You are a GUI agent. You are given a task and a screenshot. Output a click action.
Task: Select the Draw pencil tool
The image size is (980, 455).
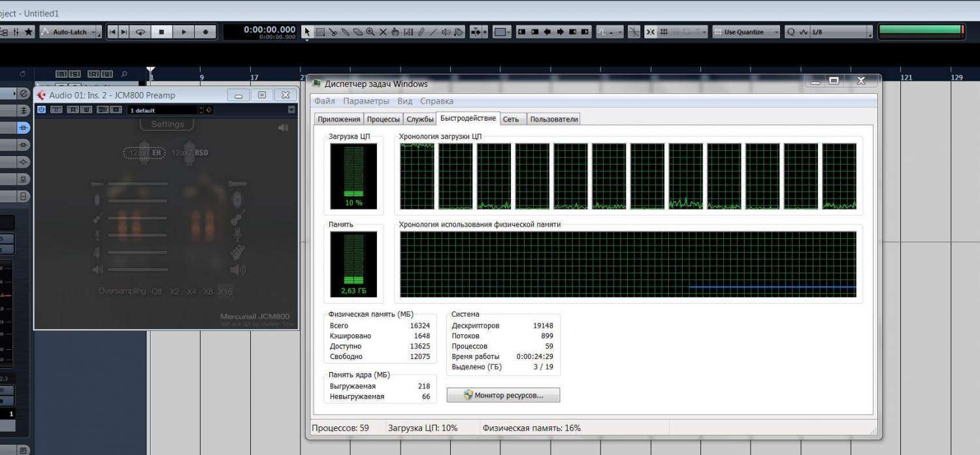click(x=421, y=31)
